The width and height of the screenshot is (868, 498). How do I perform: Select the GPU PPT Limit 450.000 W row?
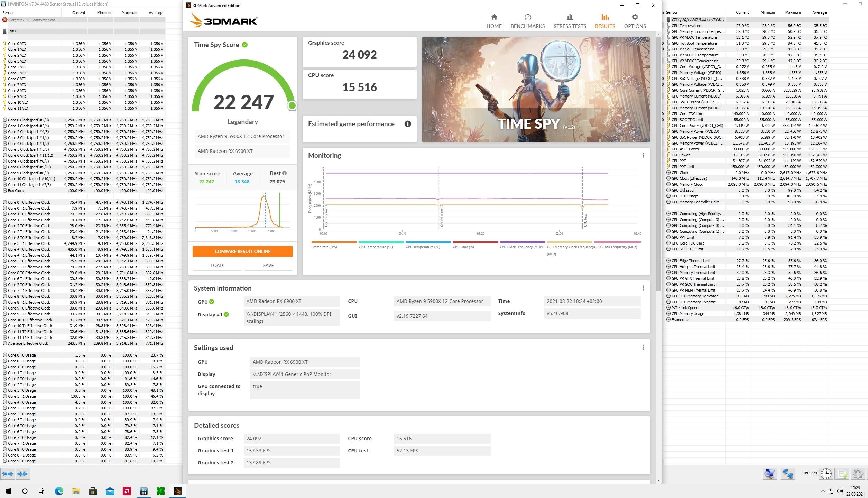click(x=747, y=167)
